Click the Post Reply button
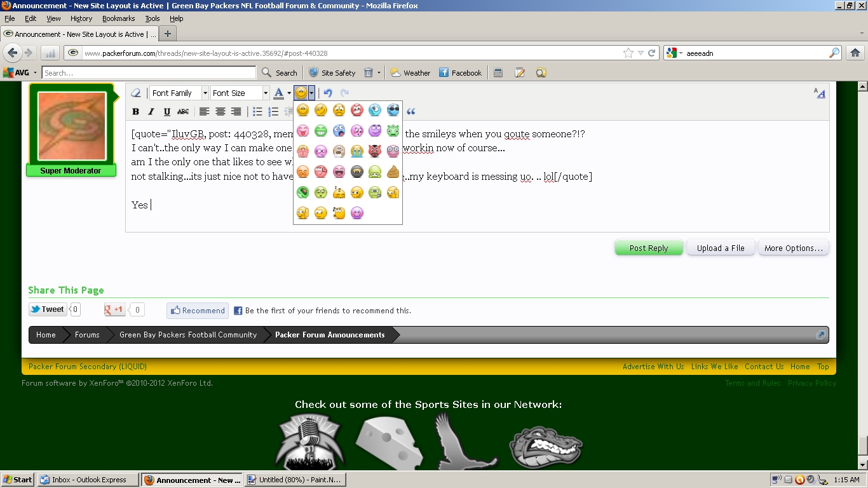This screenshot has width=868, height=488. (x=649, y=248)
